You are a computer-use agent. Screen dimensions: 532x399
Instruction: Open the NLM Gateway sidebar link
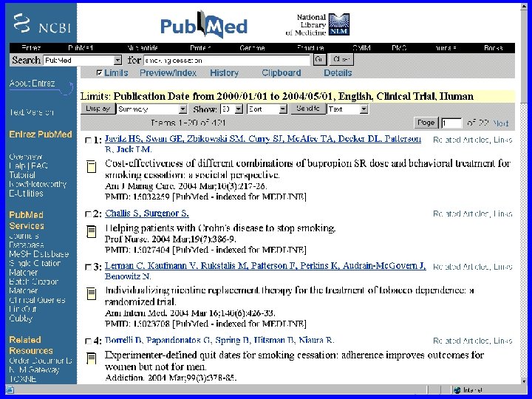coord(34,369)
